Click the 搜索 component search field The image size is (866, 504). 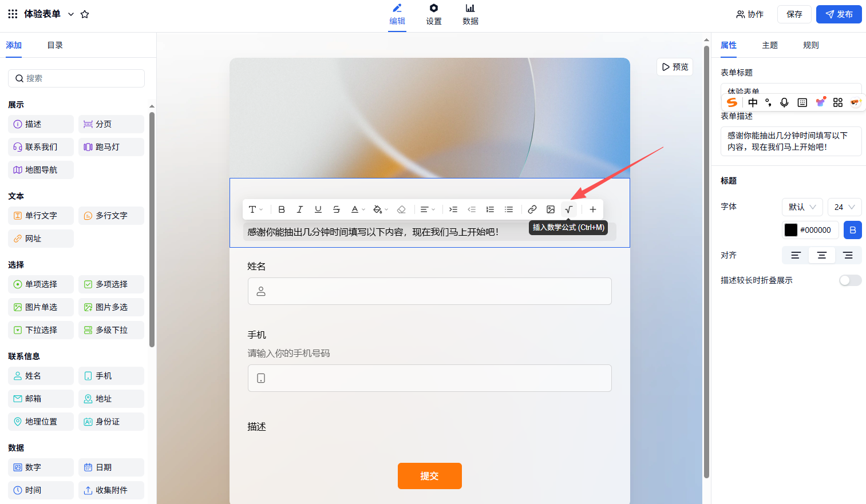(x=77, y=78)
